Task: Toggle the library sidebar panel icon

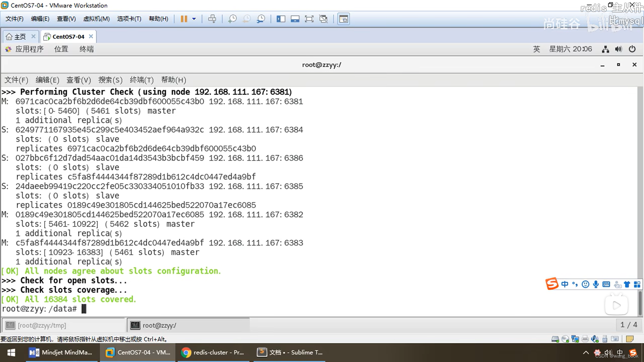Action: [x=281, y=19]
